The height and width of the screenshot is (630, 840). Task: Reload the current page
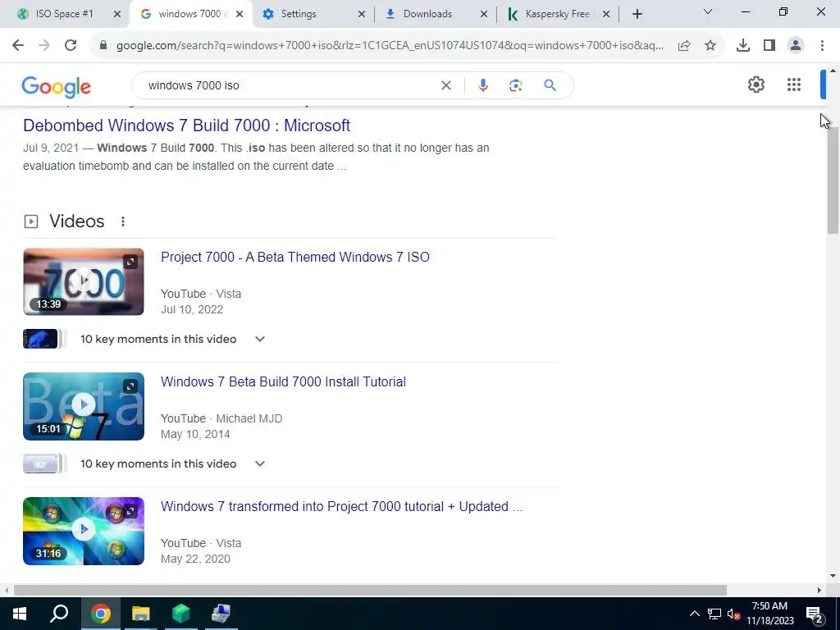pos(71,46)
